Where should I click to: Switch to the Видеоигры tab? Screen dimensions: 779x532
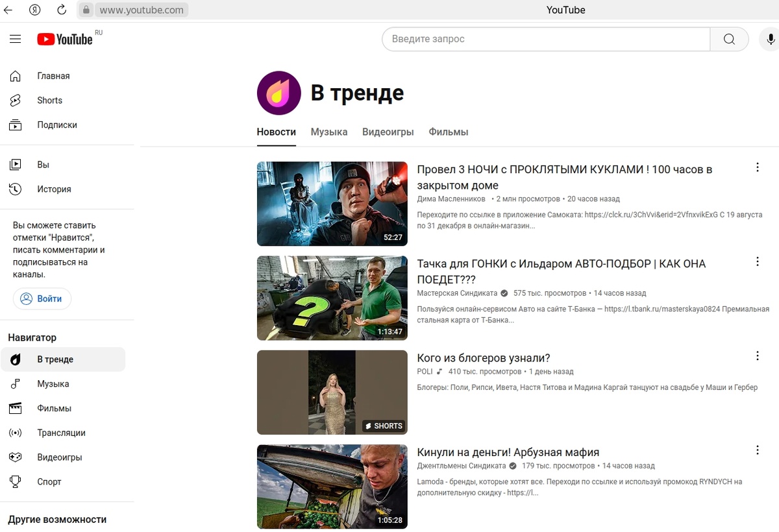[388, 132]
